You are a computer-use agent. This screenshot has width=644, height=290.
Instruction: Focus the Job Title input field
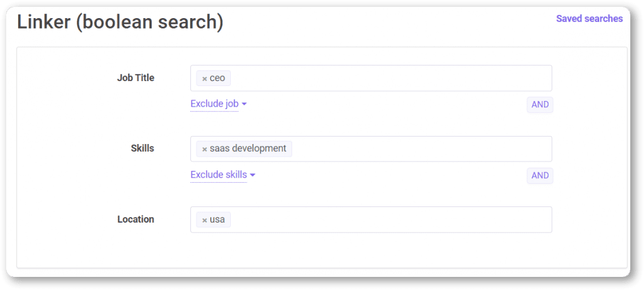click(x=387, y=79)
